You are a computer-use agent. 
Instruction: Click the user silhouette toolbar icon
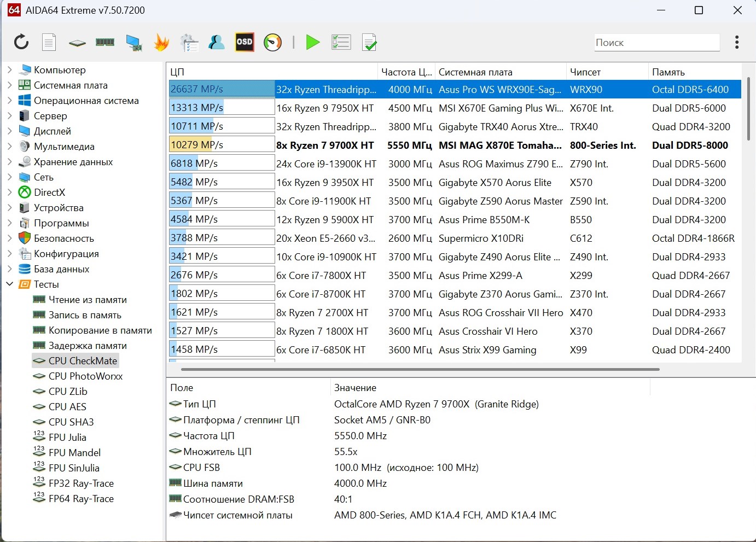click(x=217, y=42)
